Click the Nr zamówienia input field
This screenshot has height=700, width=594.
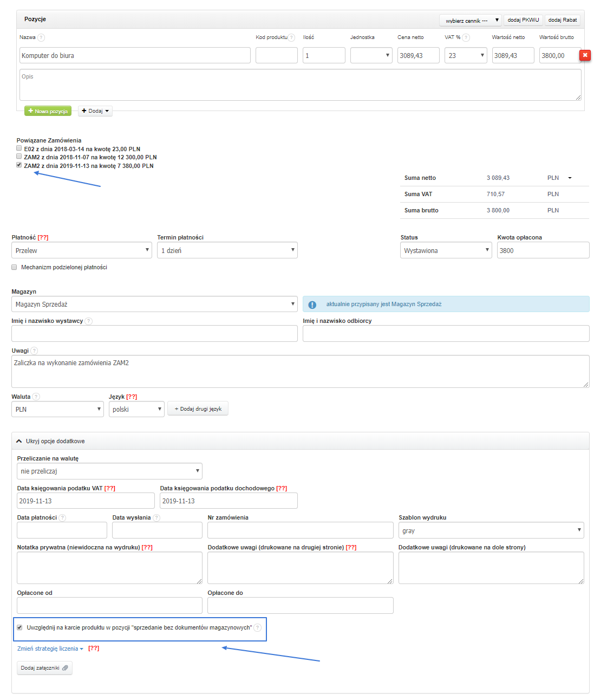[x=301, y=530]
